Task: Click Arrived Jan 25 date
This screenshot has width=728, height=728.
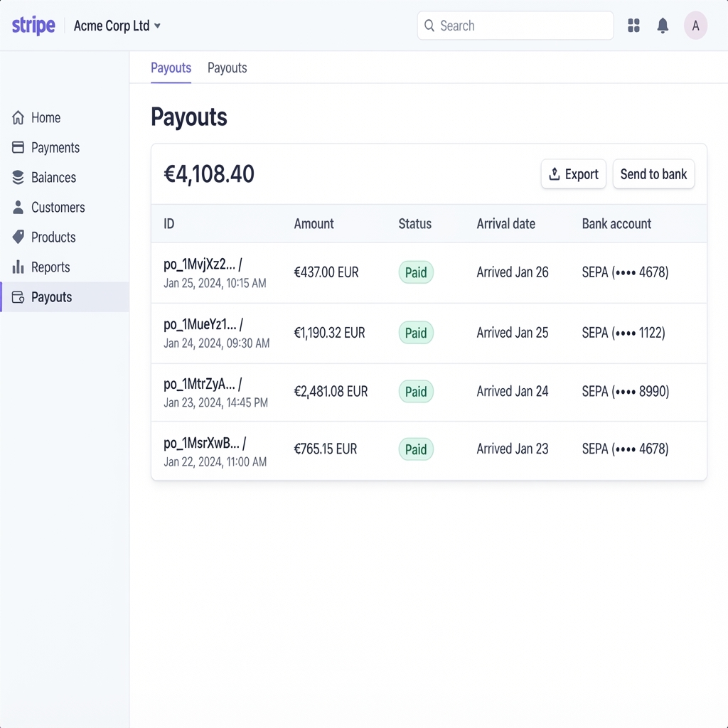Action: [x=513, y=333]
